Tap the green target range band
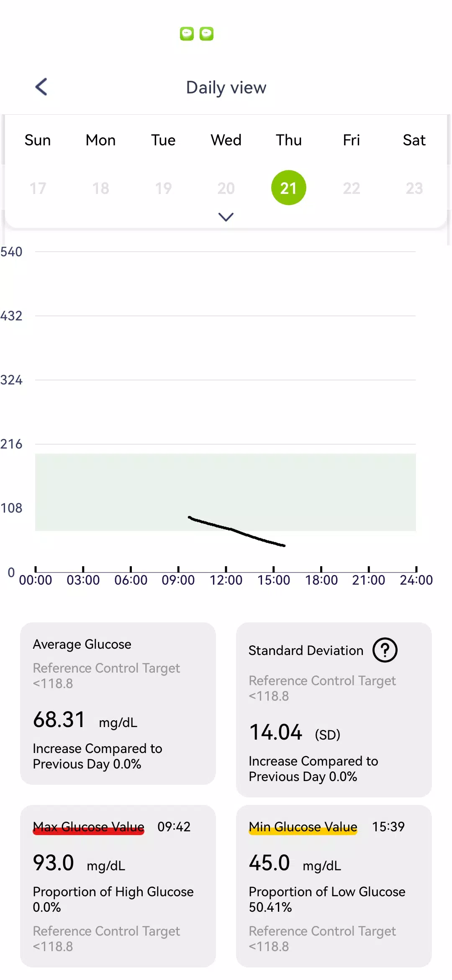 (x=226, y=492)
